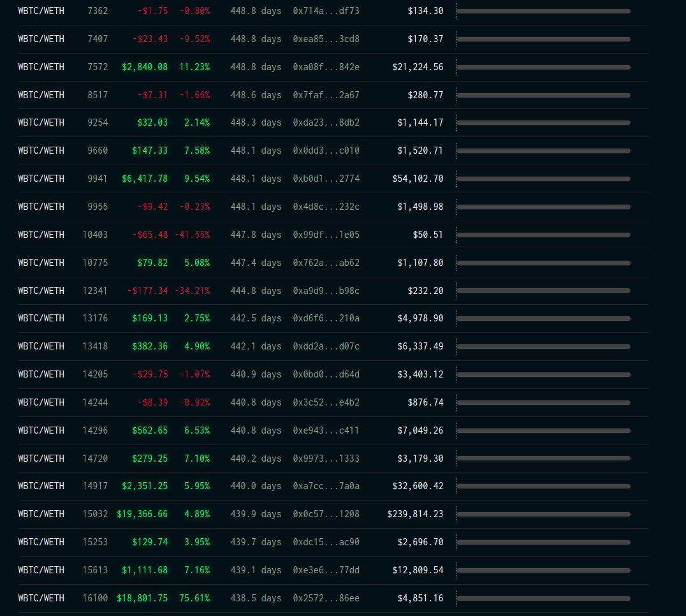
Task: Click the liquidity value $6,337.49
Action: coord(420,346)
